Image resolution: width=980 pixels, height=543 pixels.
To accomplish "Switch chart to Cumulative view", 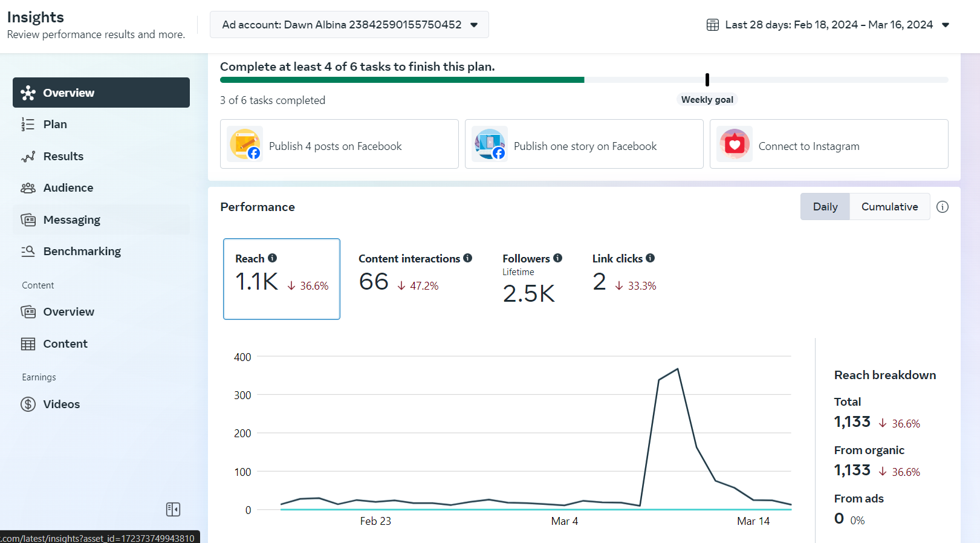I will pos(889,207).
